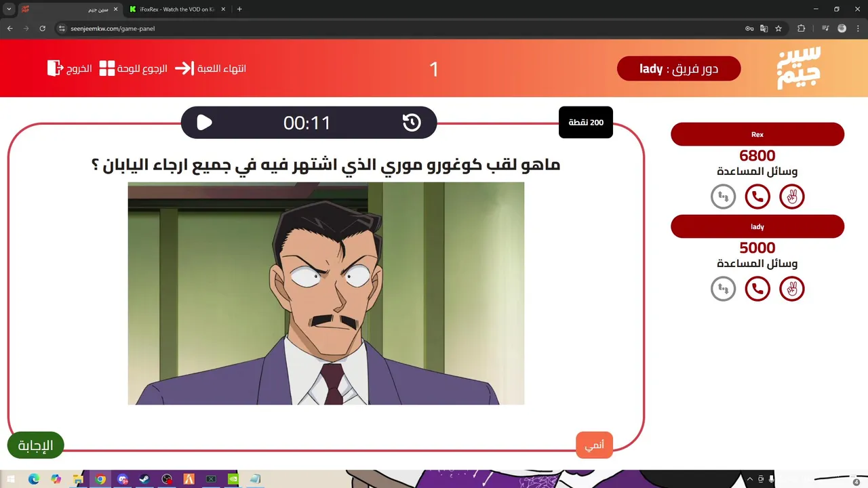Reload the current page

click(x=42, y=28)
